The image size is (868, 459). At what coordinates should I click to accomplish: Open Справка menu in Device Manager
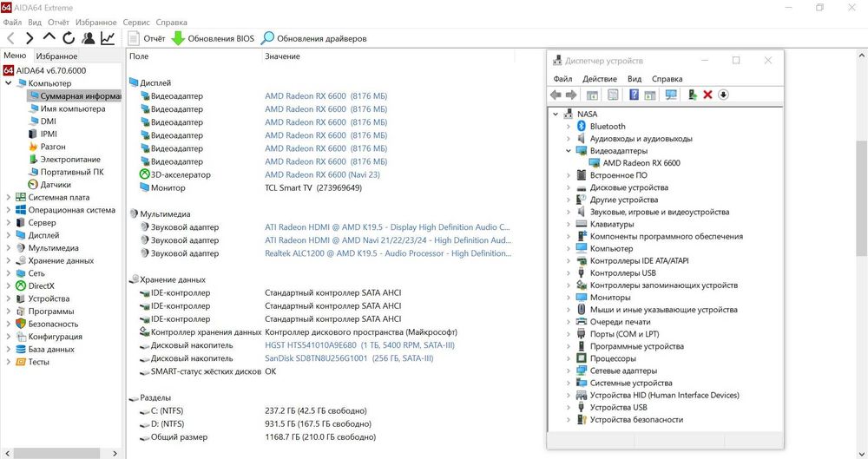(667, 79)
